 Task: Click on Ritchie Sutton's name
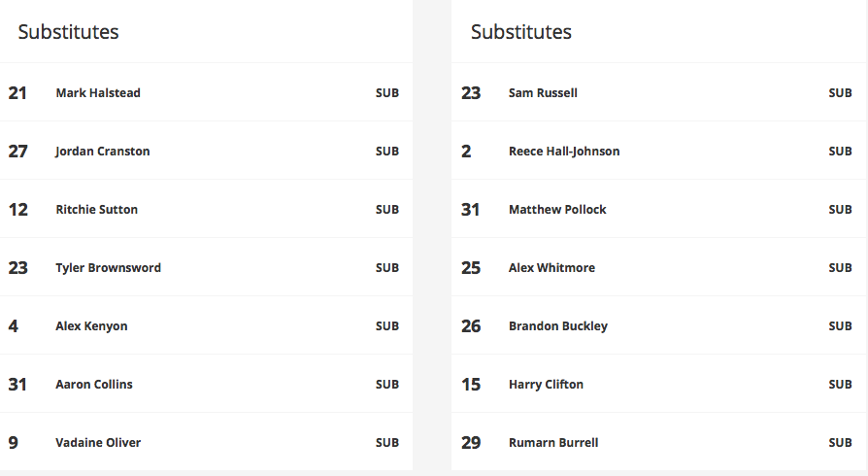(x=96, y=210)
